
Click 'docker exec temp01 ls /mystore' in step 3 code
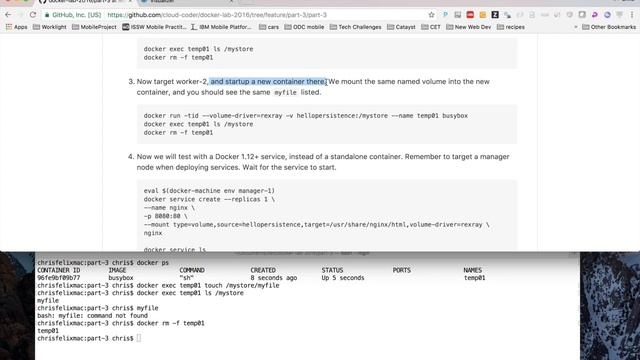(198, 124)
